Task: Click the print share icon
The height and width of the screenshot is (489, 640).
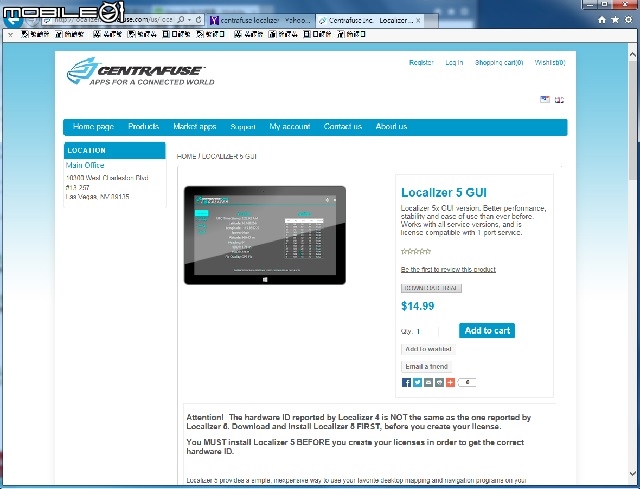Action: [439, 382]
